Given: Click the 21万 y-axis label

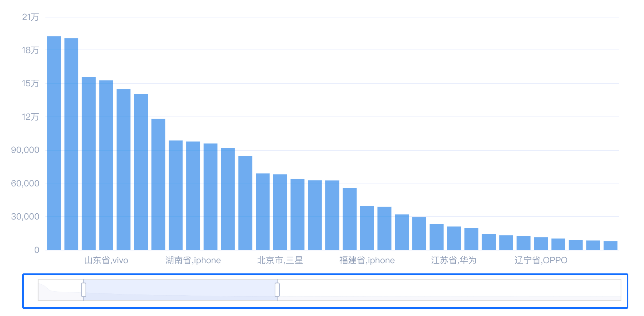Looking at the screenshot, I should point(30,17).
